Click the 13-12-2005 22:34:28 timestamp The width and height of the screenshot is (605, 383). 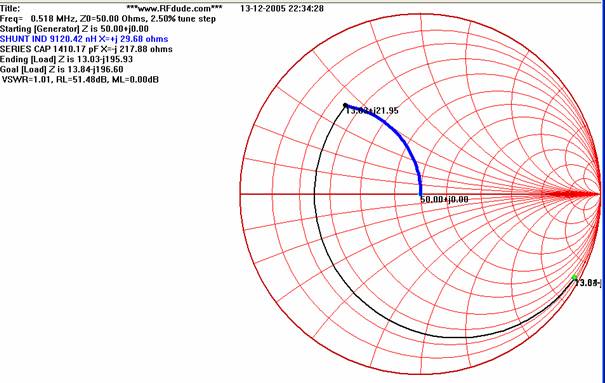pyautogui.click(x=282, y=8)
